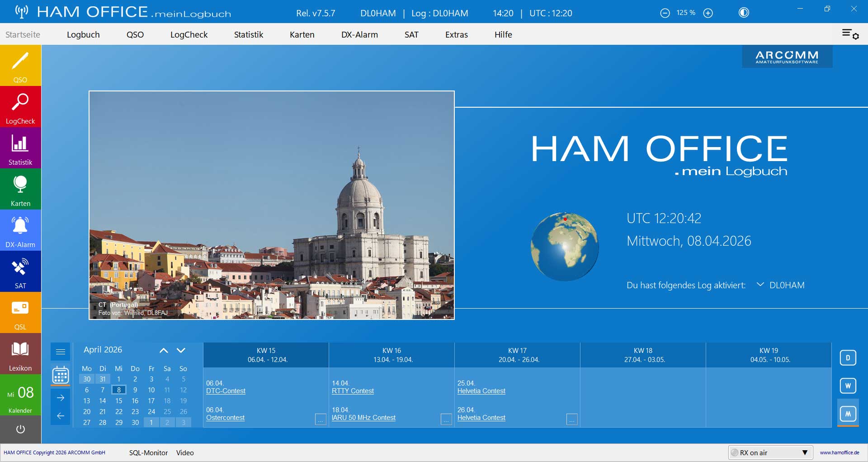868x462 pixels.
Task: Open the Lexikon book icon
Action: coord(20,354)
